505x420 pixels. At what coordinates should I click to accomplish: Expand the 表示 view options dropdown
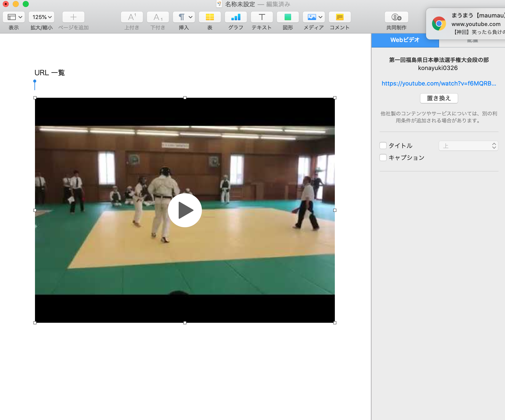point(14,17)
